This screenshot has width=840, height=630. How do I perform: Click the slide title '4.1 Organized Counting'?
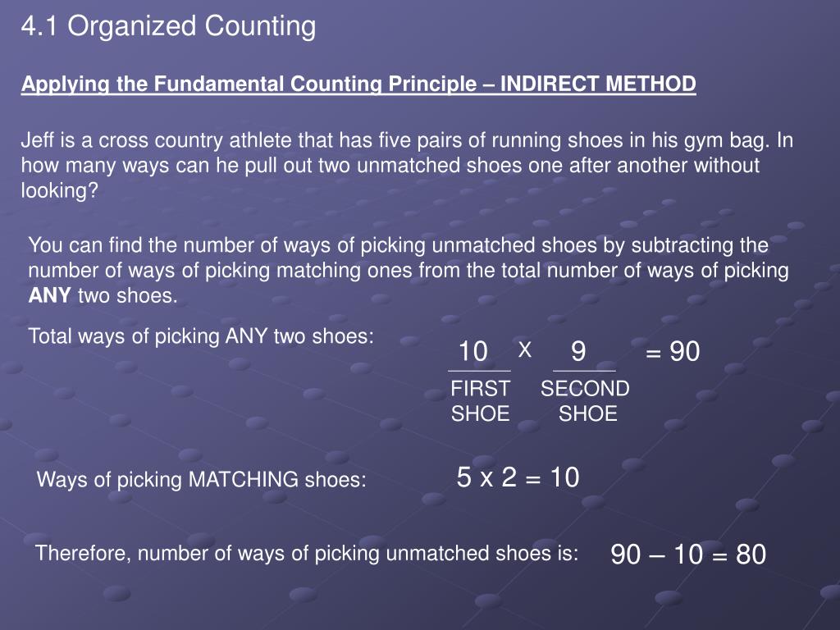click(x=168, y=27)
